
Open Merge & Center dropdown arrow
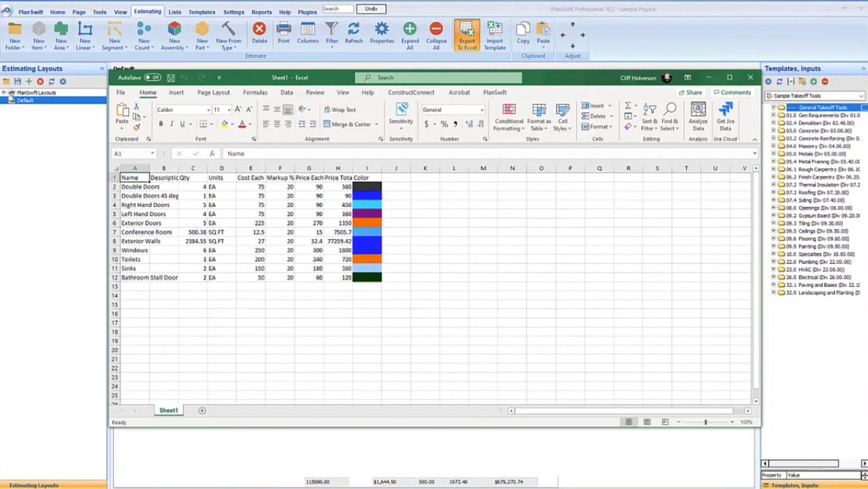pos(376,124)
